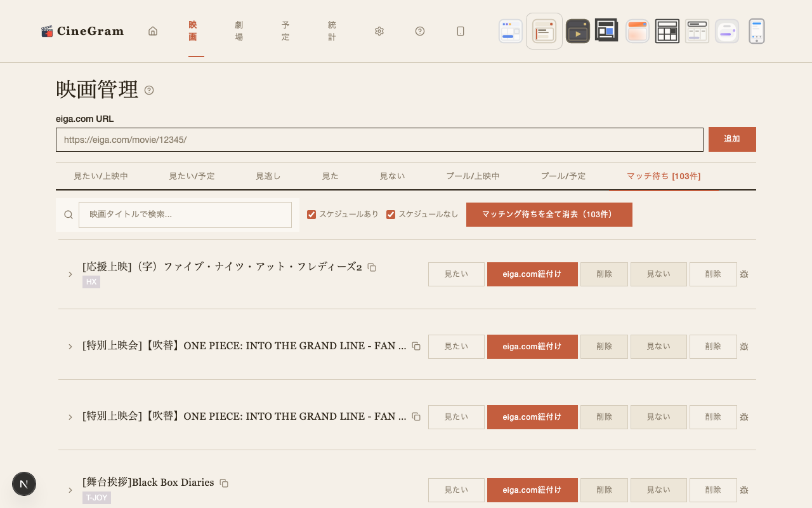Click the help circle icon in navbar
The width and height of the screenshot is (812, 508).
click(x=420, y=31)
